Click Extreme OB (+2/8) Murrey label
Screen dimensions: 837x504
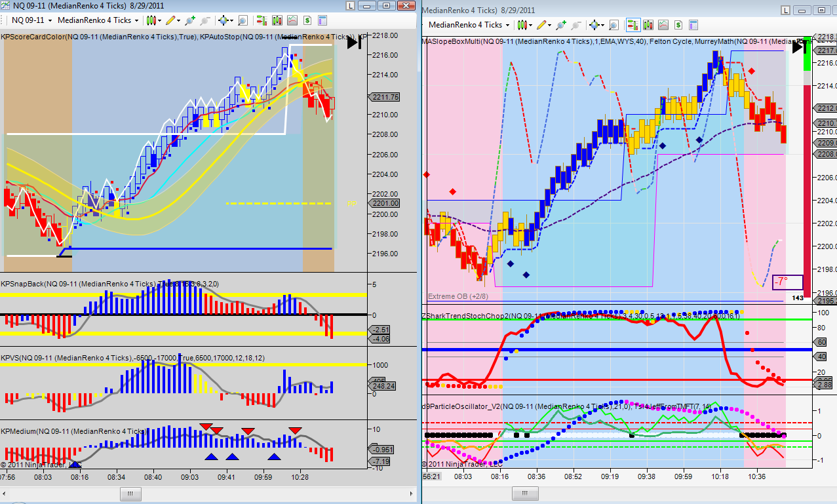click(457, 296)
